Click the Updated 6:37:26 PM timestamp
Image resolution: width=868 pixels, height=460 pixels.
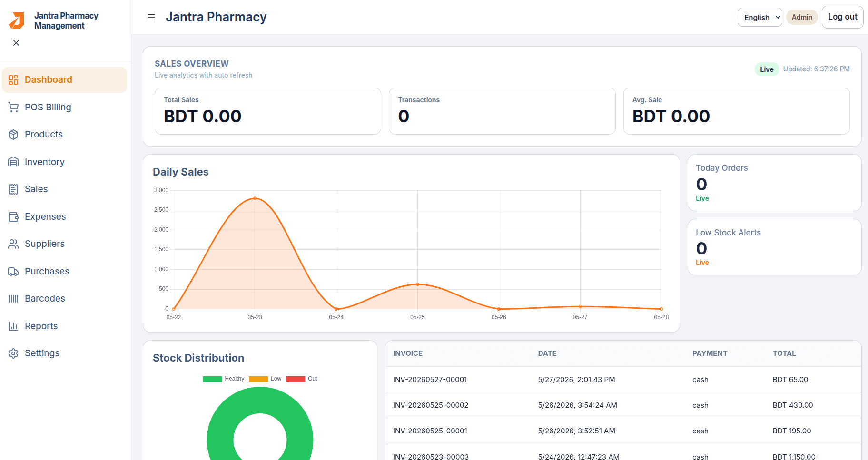point(817,69)
